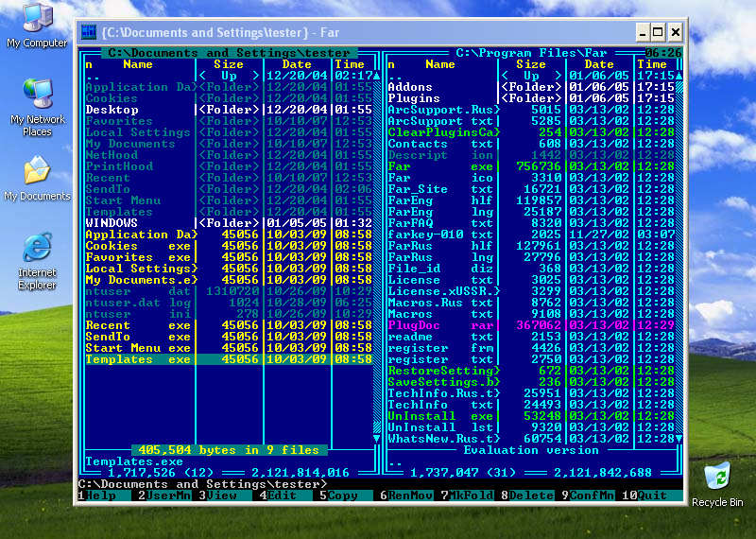Click the 9 ConfMn function key
756x539 pixels.
588,496
